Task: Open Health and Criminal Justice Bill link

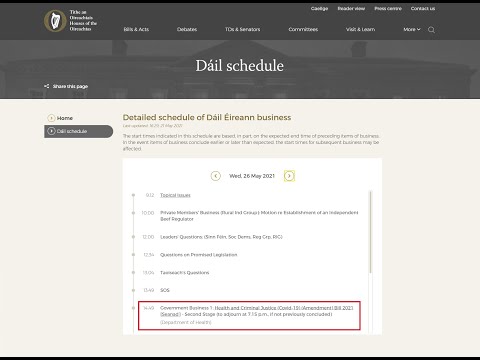Action: pyautogui.click(x=257, y=311)
